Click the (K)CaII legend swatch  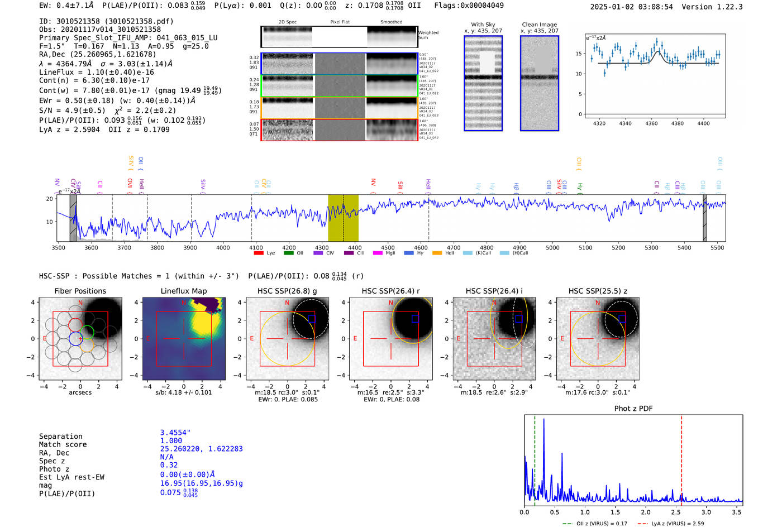point(467,253)
